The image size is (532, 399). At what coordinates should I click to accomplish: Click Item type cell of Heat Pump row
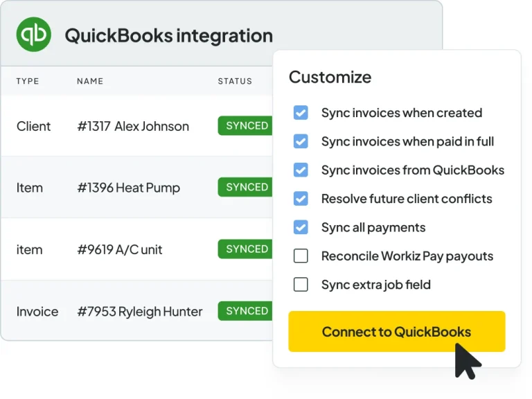pyautogui.click(x=30, y=188)
